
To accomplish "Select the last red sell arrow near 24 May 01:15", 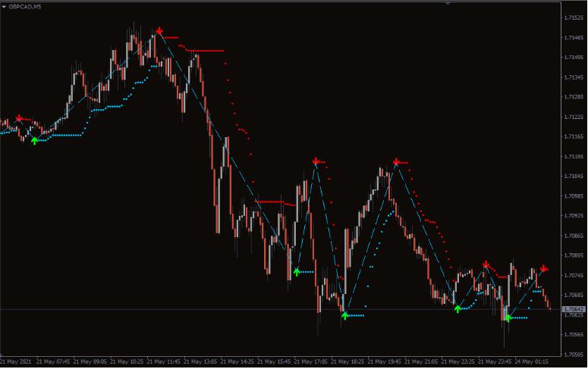I will pos(543,268).
